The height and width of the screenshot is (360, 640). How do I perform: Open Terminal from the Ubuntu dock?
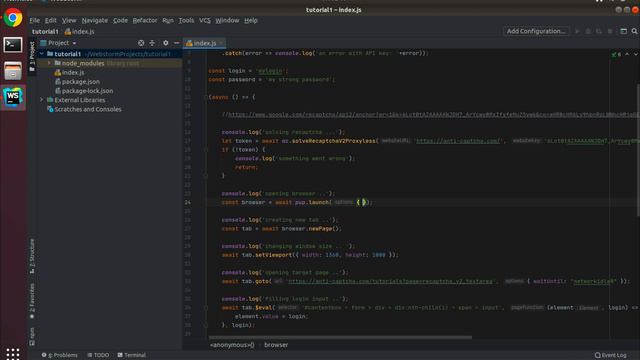[13, 44]
